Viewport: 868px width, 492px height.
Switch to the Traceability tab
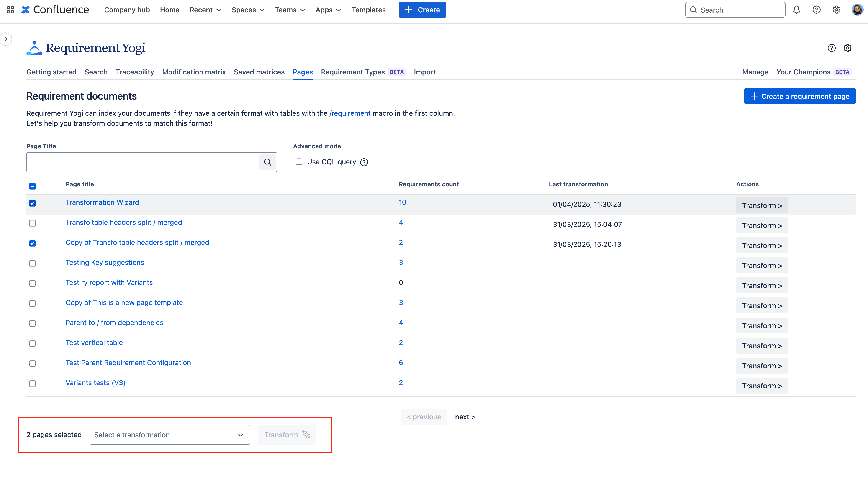pos(135,72)
